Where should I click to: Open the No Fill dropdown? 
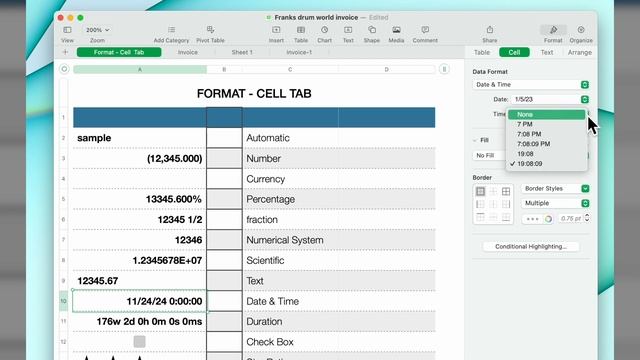click(x=489, y=156)
